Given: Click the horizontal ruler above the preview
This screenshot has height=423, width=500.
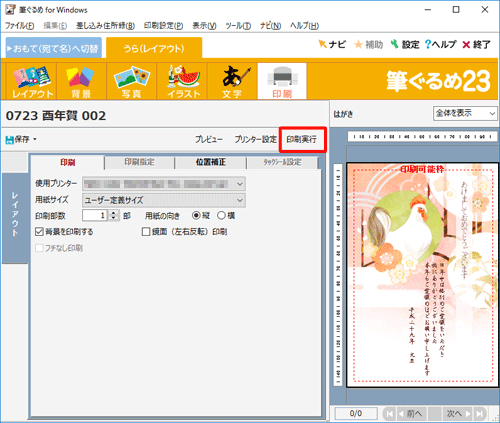Looking at the screenshot, I should [422, 137].
